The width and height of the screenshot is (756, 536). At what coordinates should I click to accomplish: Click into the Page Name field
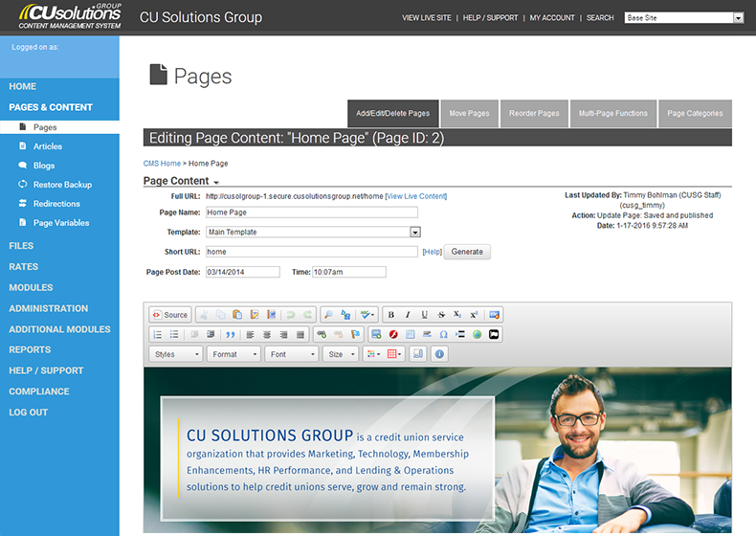[x=312, y=212]
